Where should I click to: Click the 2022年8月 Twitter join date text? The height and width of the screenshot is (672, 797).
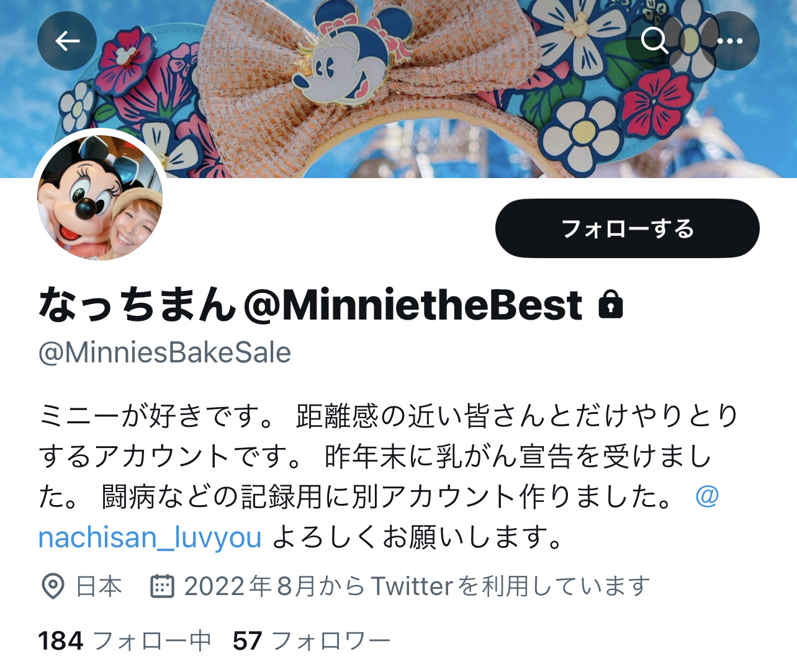coord(417,586)
